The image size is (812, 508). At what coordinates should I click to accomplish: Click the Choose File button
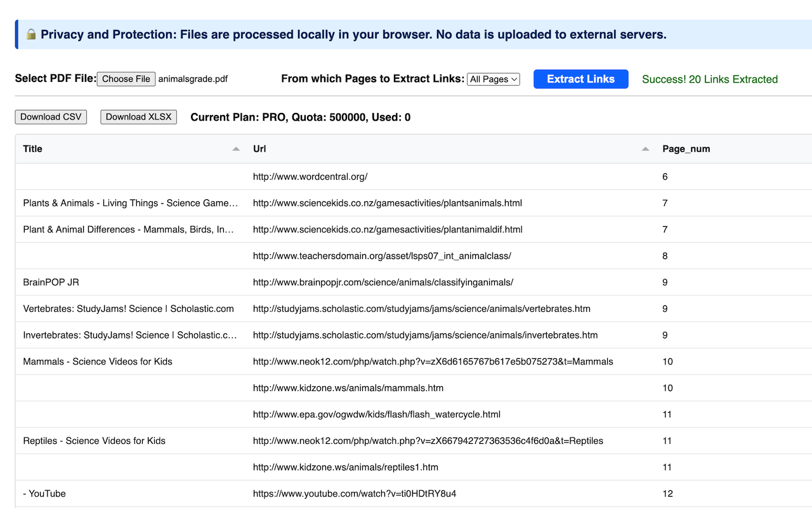click(126, 79)
